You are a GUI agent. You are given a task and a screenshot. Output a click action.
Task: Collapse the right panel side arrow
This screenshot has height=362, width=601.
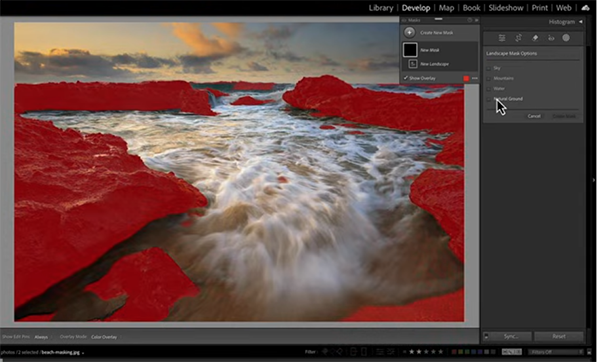594,180
